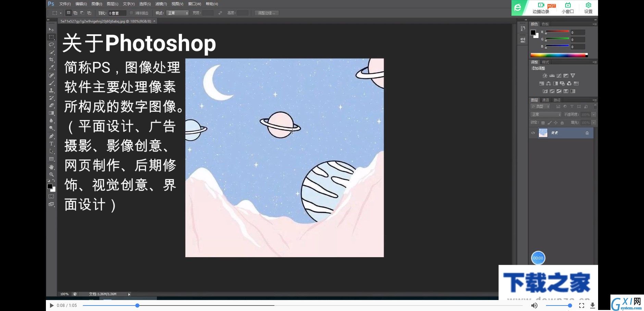
Task: Add a Brightness/Contrast adjustment
Action: click(545, 76)
